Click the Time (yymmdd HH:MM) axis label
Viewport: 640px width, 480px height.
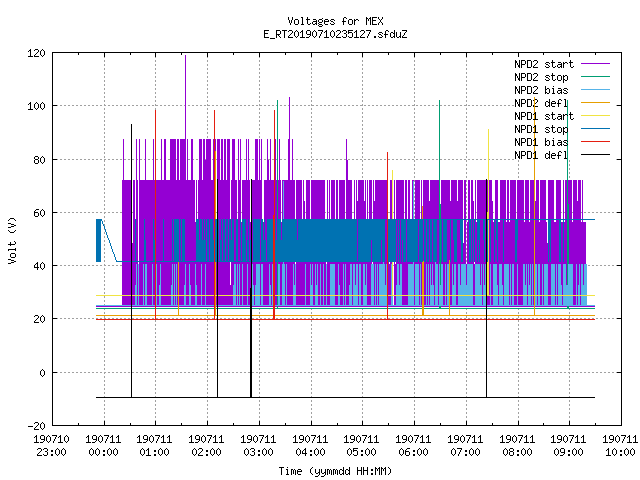pyautogui.click(x=335, y=471)
